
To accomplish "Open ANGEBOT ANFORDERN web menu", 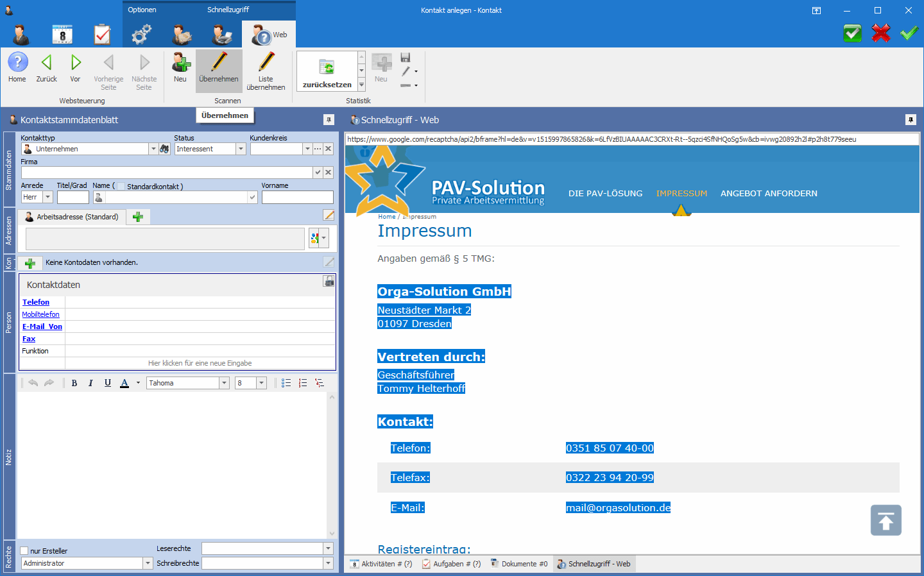I will click(x=769, y=193).
